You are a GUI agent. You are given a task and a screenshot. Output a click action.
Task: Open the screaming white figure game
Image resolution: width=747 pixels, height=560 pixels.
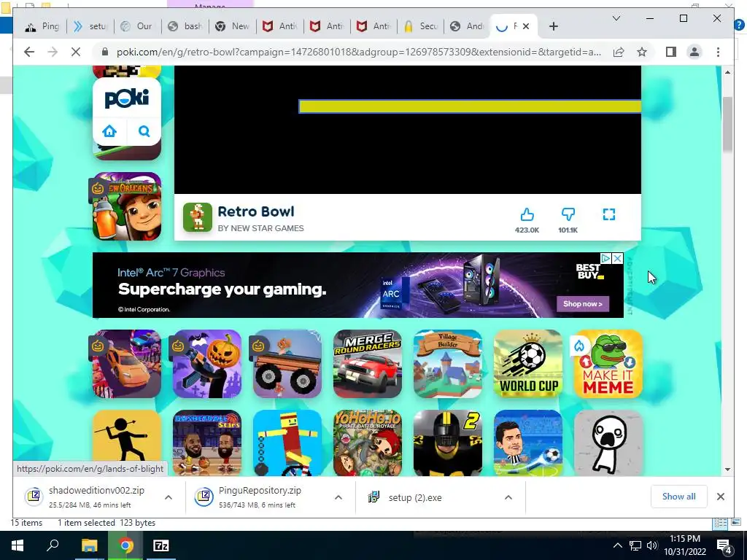(x=608, y=443)
